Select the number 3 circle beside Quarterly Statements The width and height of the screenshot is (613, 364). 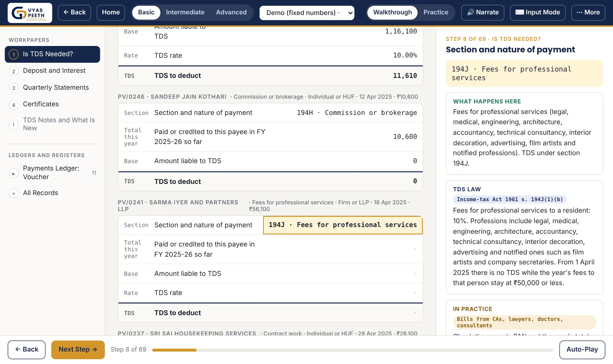(x=13, y=88)
